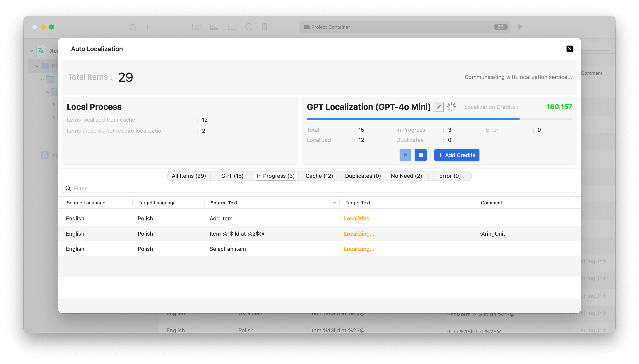Select the 'Select an item' row

pos(319,249)
